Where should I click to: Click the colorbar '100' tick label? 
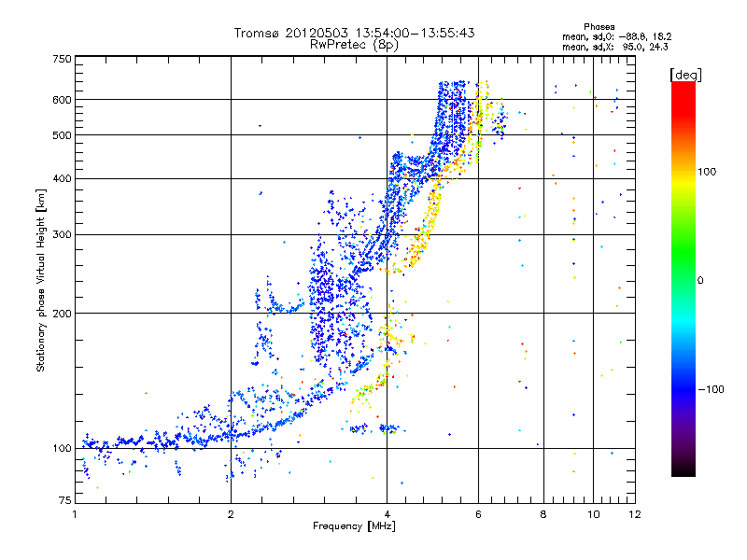(707, 172)
